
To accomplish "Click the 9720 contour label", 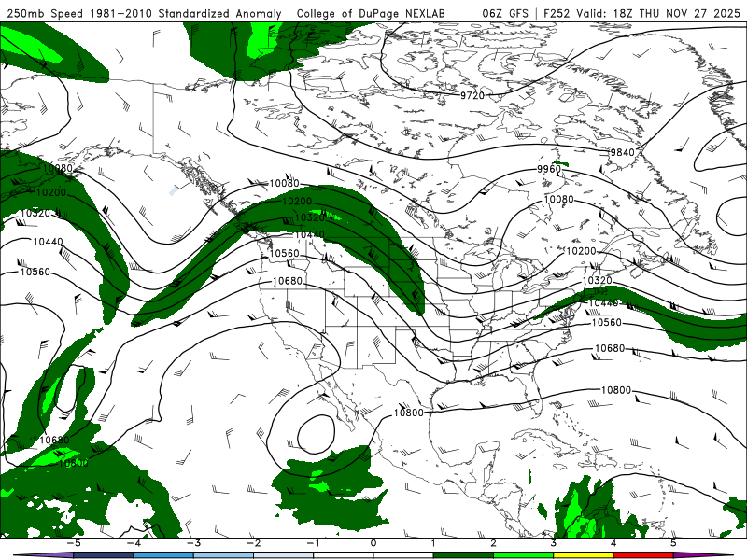I will (x=472, y=95).
